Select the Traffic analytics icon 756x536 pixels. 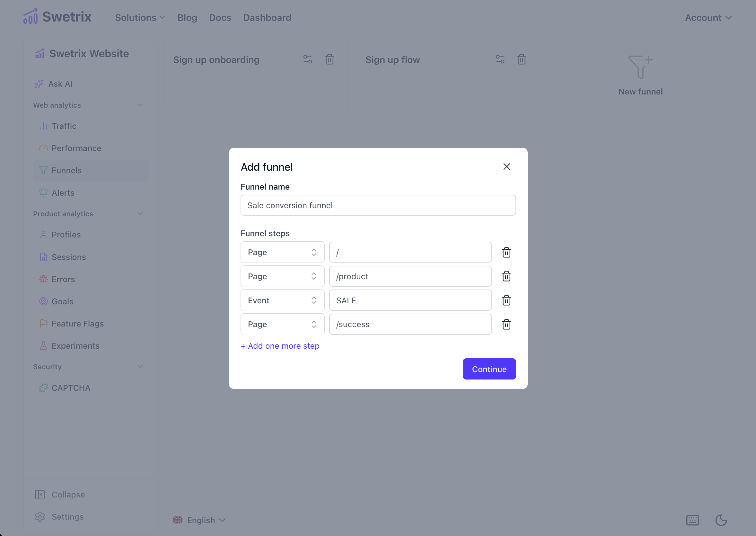[x=44, y=126]
